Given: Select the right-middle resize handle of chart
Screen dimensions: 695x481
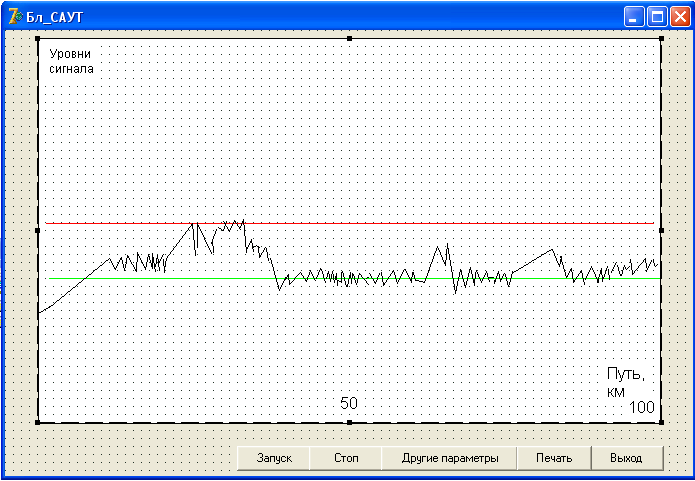Looking at the screenshot, I should [661, 231].
